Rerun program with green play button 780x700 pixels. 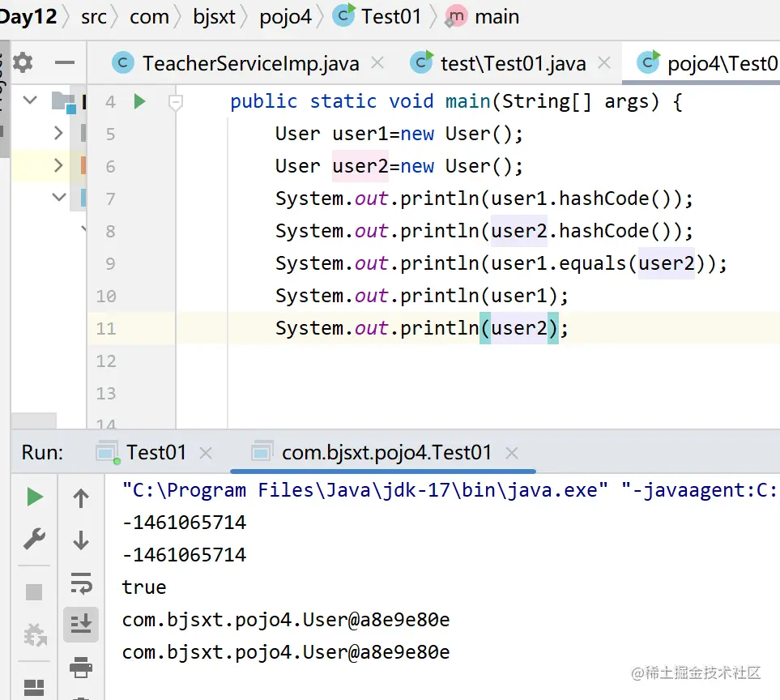(x=34, y=497)
